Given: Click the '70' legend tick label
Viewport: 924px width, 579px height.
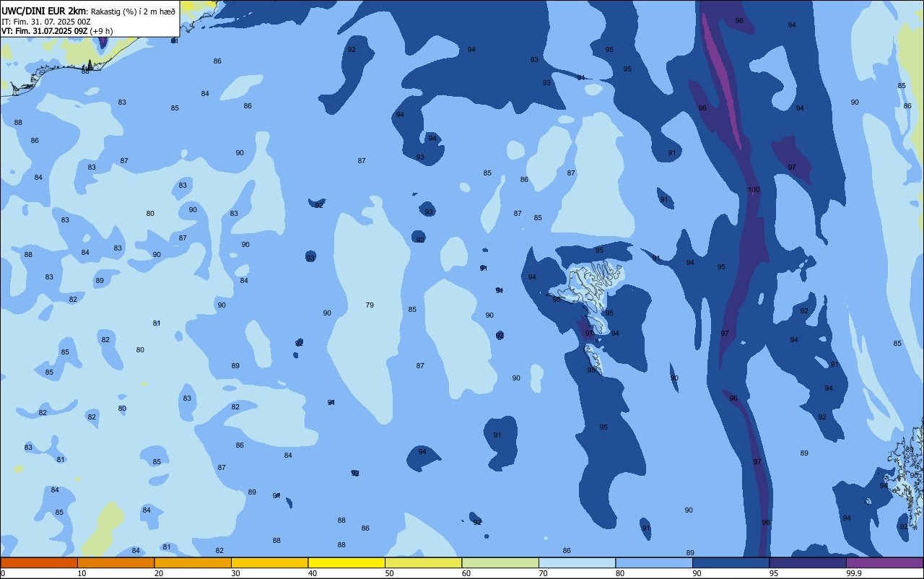Looking at the screenshot, I should (x=544, y=573).
